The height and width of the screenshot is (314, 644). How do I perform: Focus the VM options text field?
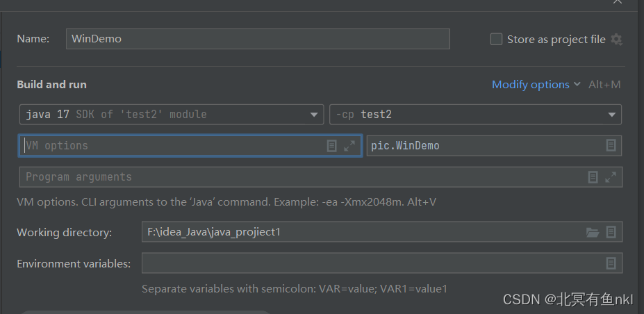(x=174, y=146)
